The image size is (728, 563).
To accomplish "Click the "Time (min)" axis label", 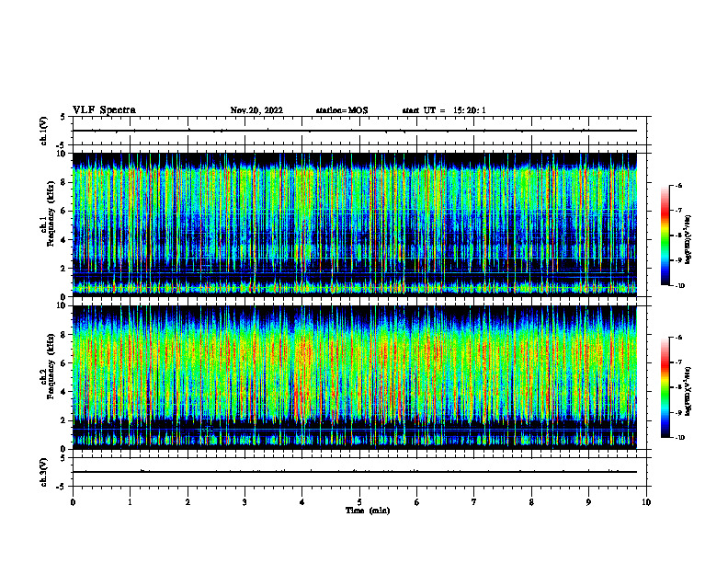I will [x=368, y=511].
